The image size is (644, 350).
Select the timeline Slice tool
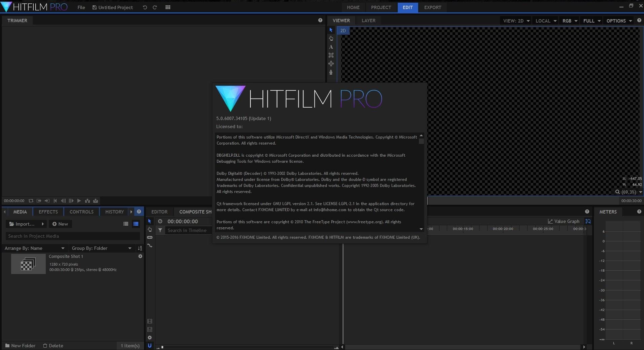[150, 237]
